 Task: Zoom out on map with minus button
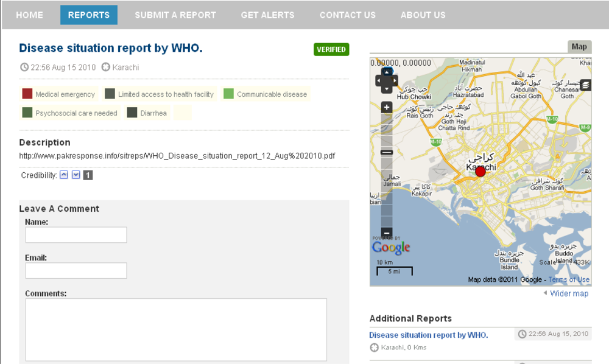tap(386, 233)
